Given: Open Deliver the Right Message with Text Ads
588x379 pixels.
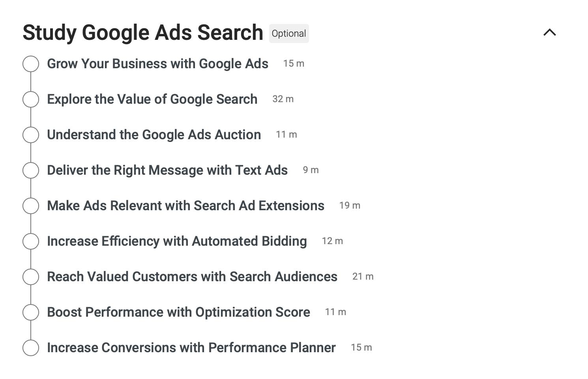Looking at the screenshot, I should click(x=167, y=170).
